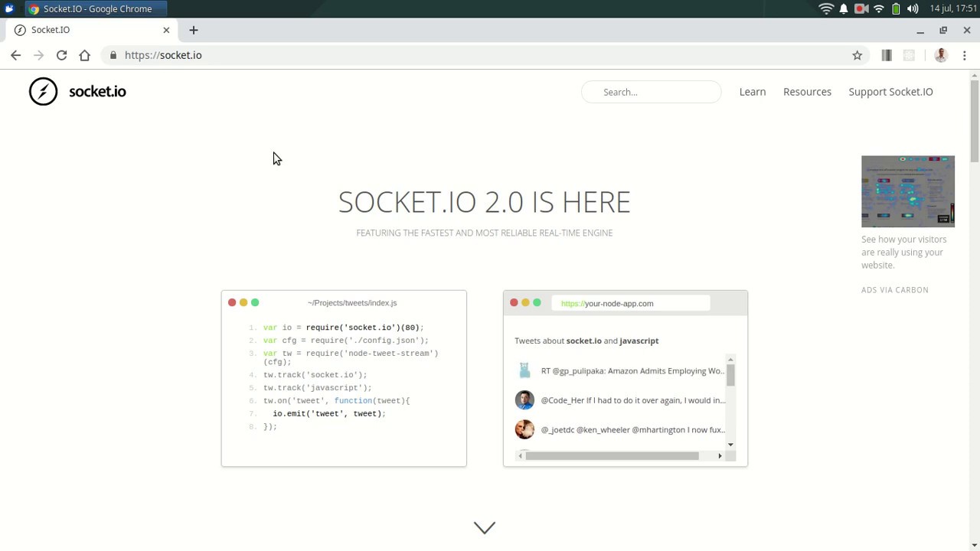This screenshot has height=551, width=980.
Task: Click the yellow dot on code window
Action: coord(243,302)
